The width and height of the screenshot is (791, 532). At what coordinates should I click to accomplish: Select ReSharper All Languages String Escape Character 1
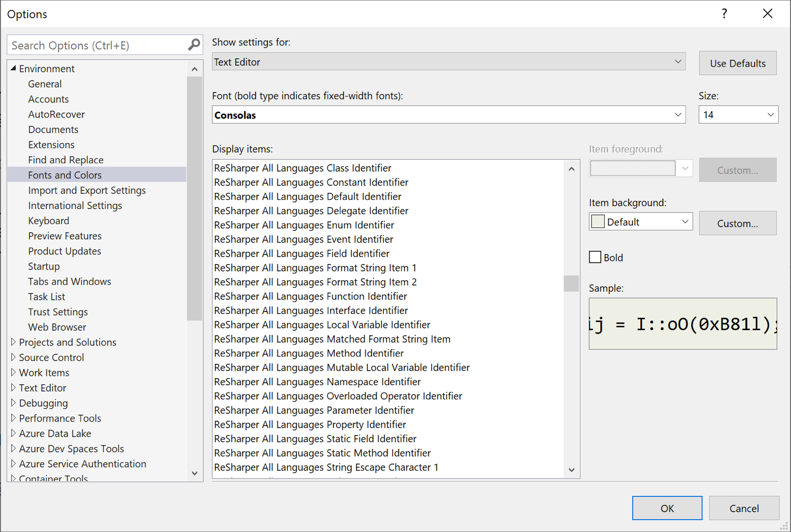(x=326, y=467)
